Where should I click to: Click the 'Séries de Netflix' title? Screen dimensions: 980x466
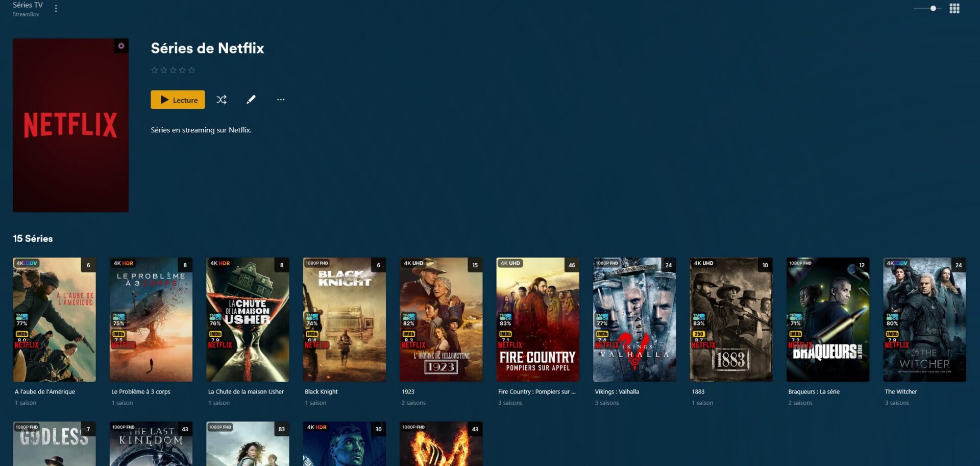[207, 48]
